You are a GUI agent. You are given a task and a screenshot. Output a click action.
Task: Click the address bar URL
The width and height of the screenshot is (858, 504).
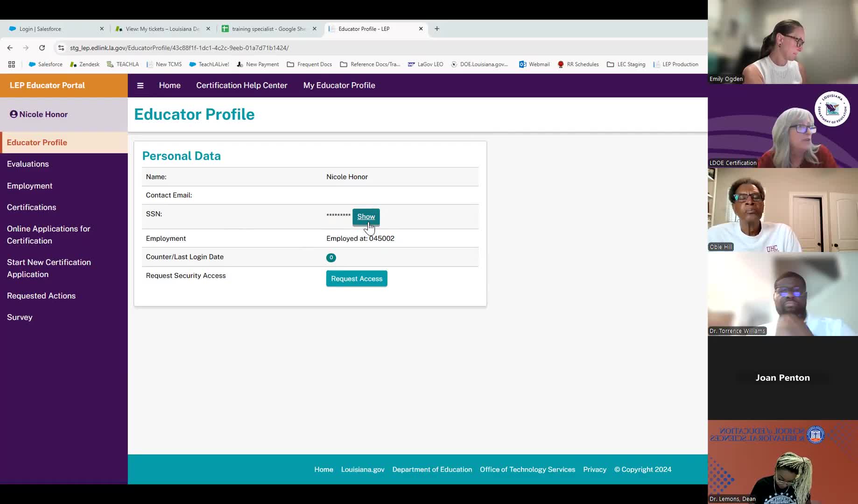tap(179, 48)
